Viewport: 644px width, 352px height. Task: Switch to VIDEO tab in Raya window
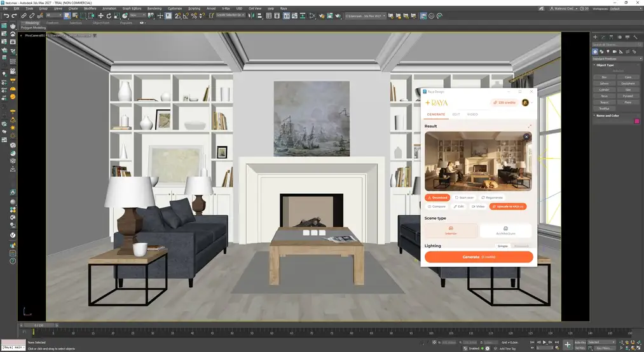[x=472, y=114]
